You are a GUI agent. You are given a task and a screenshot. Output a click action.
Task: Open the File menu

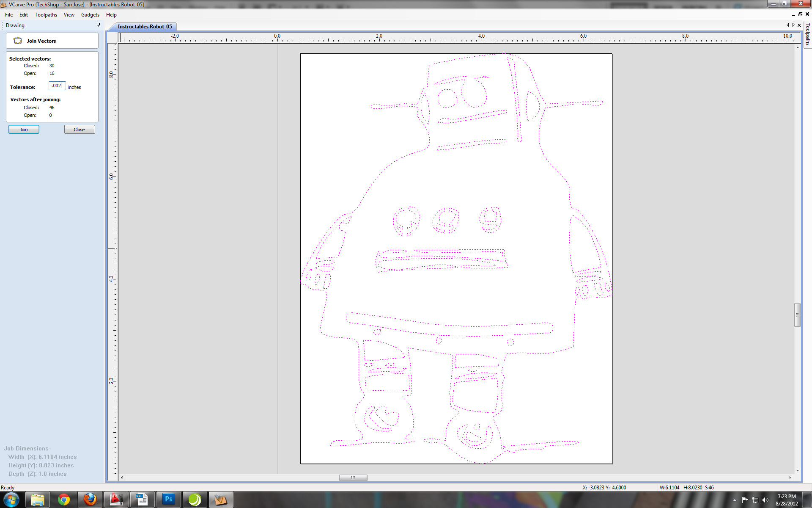(9, 15)
